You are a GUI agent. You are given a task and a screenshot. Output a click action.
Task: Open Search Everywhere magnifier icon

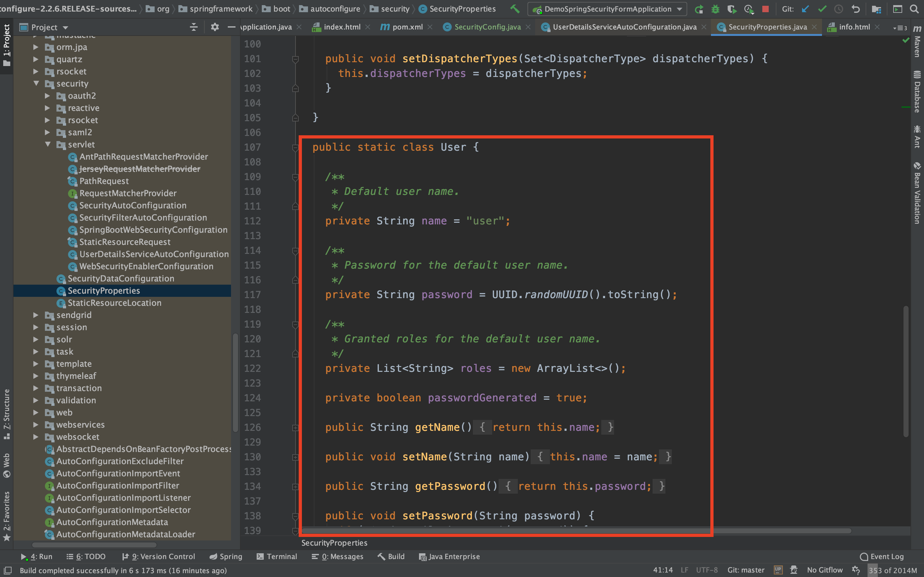pyautogui.click(x=914, y=9)
